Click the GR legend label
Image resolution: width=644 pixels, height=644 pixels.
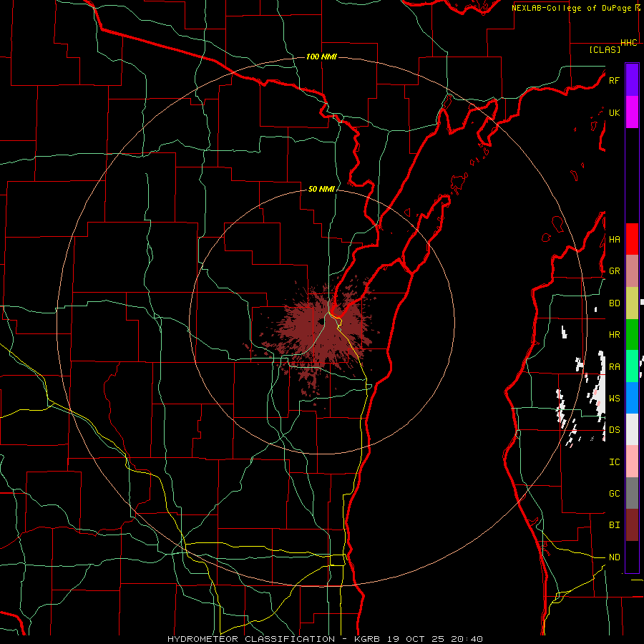614,271
